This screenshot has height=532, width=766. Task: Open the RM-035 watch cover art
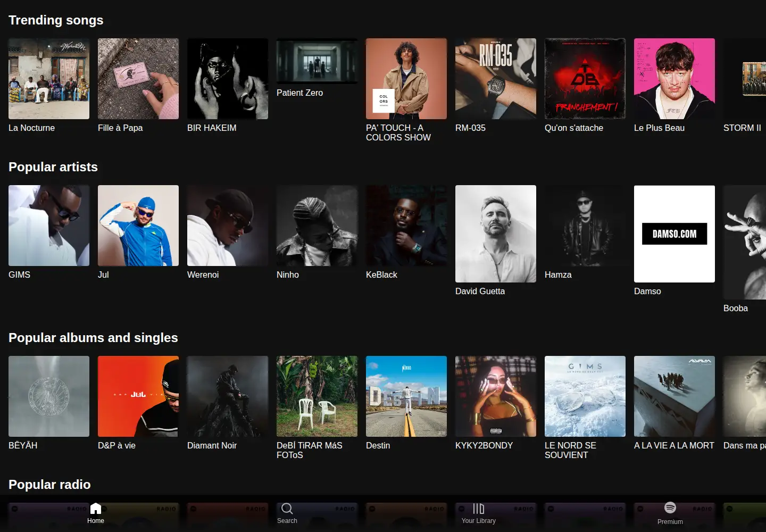tap(496, 79)
